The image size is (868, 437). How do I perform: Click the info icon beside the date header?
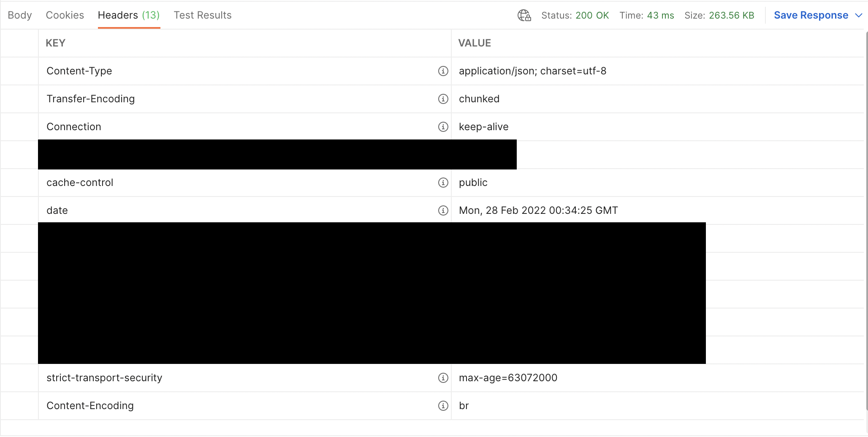442,210
